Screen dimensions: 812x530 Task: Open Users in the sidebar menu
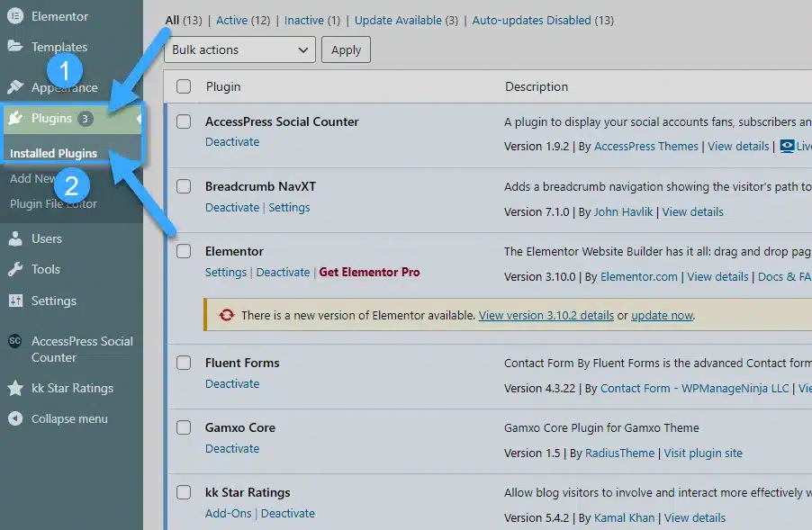click(47, 238)
